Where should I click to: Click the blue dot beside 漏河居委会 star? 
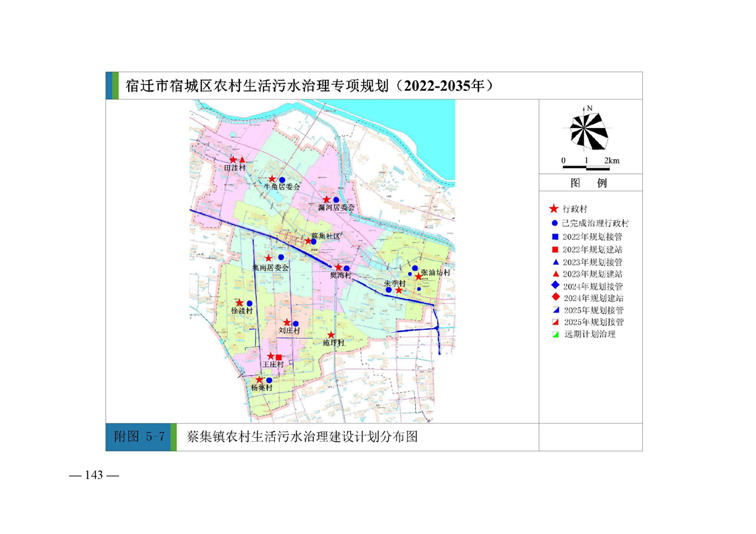click(x=336, y=200)
